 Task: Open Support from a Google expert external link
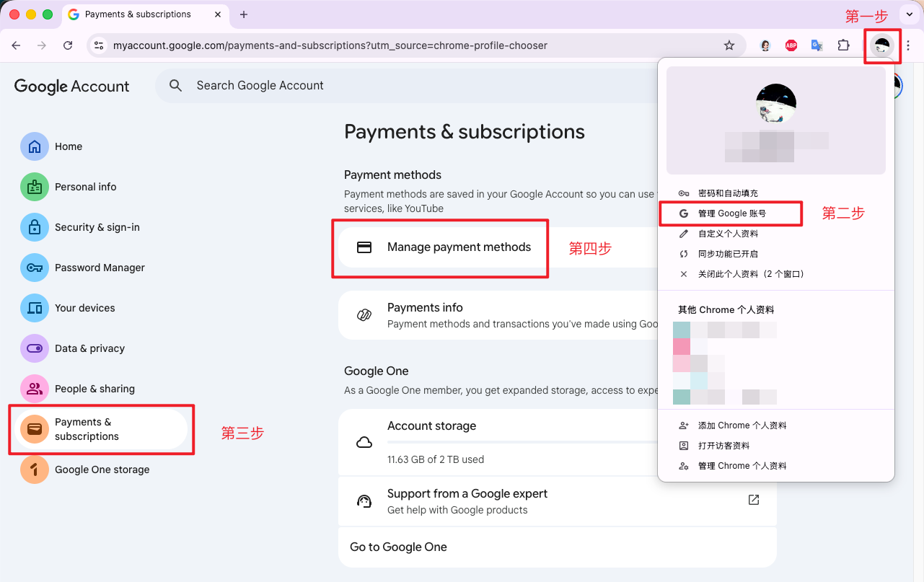[x=753, y=500]
